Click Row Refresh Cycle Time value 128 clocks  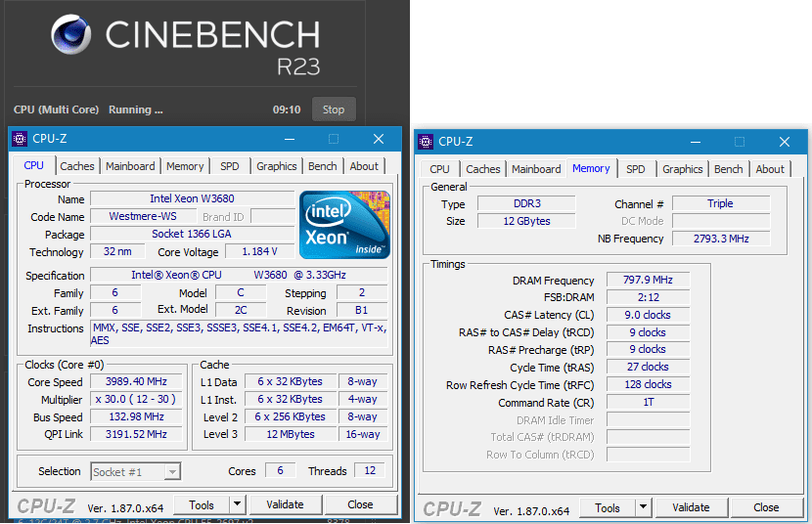(648, 385)
